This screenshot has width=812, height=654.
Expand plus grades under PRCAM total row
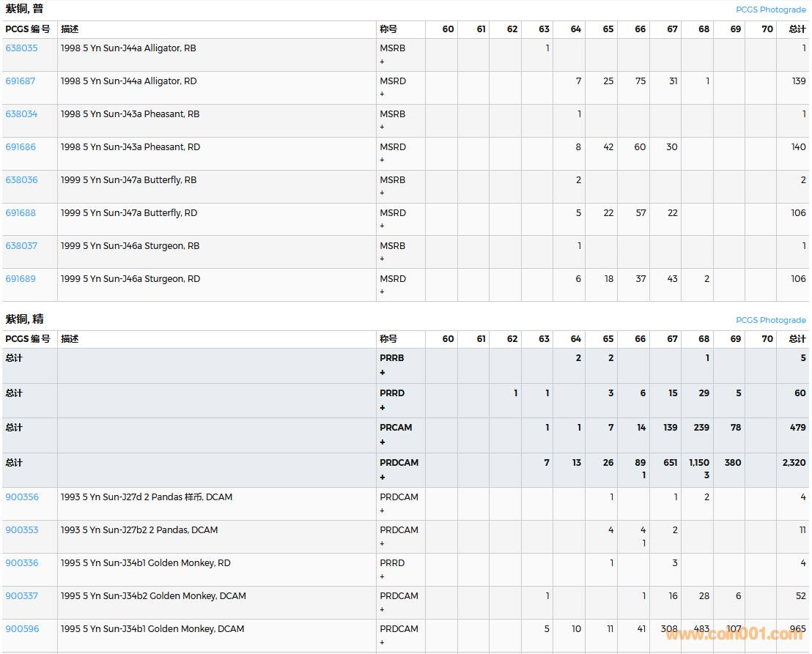pyautogui.click(x=382, y=442)
